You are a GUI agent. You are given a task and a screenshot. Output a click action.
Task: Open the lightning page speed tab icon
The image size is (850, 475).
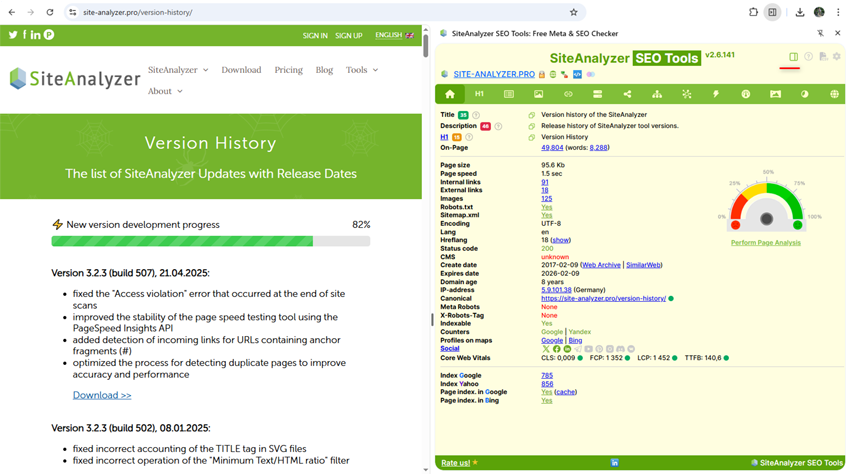pyautogui.click(x=716, y=94)
